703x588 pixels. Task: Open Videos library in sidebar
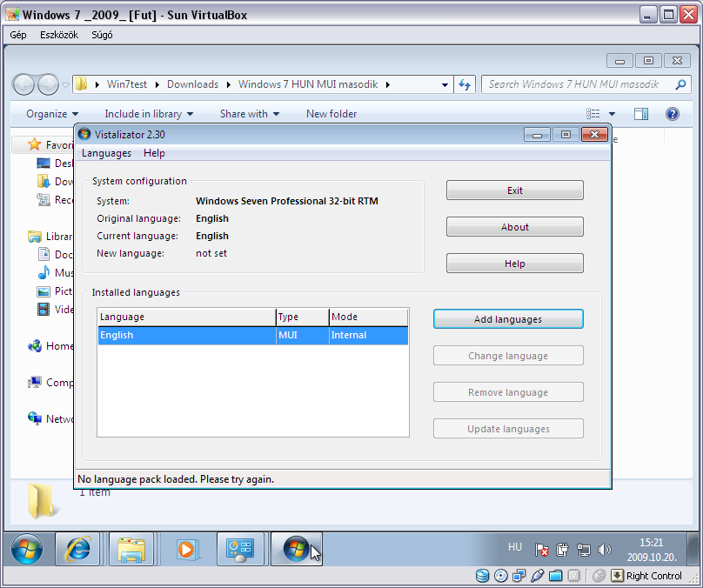(x=55, y=310)
